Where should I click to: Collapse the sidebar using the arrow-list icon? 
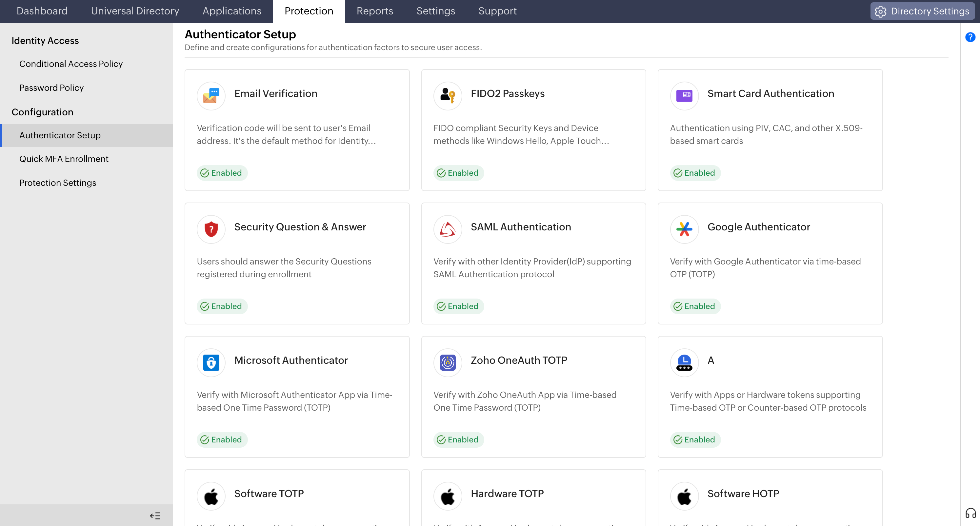click(155, 516)
